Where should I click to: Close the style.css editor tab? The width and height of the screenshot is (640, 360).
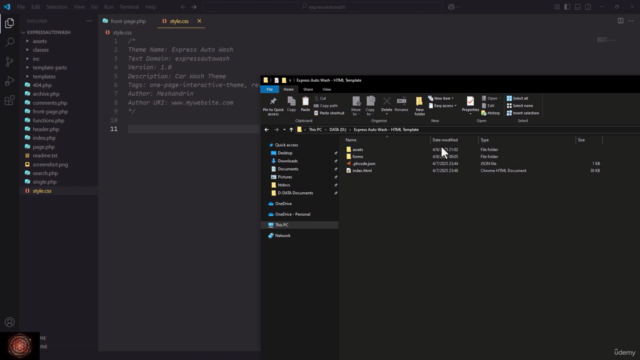click(199, 21)
